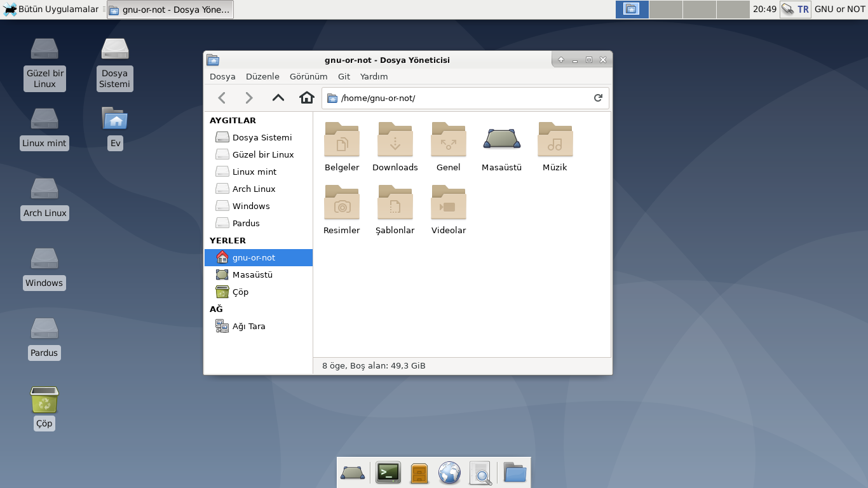
Task: Launch the web browser from the dock
Action: pyautogui.click(x=449, y=473)
